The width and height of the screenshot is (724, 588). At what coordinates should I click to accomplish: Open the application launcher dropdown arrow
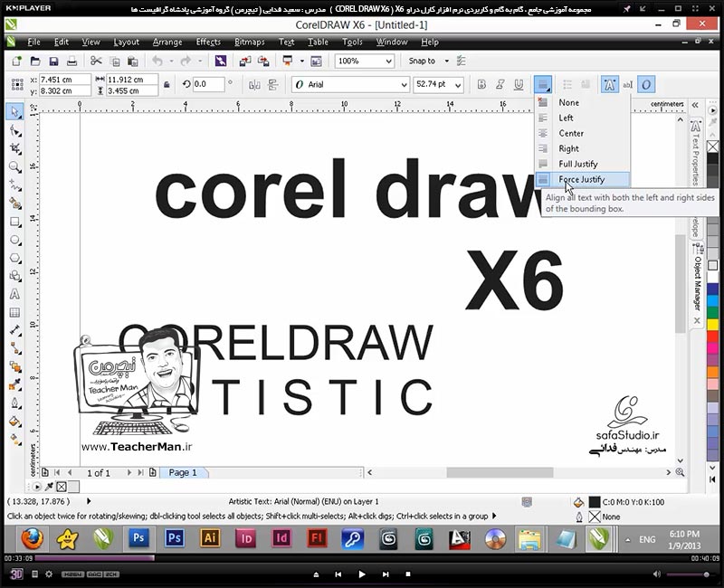pos(302,61)
